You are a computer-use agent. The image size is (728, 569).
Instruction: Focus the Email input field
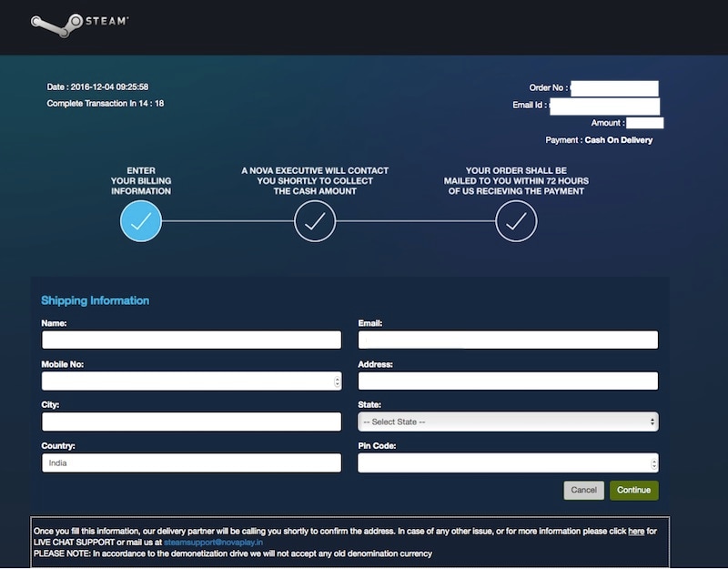coord(508,340)
